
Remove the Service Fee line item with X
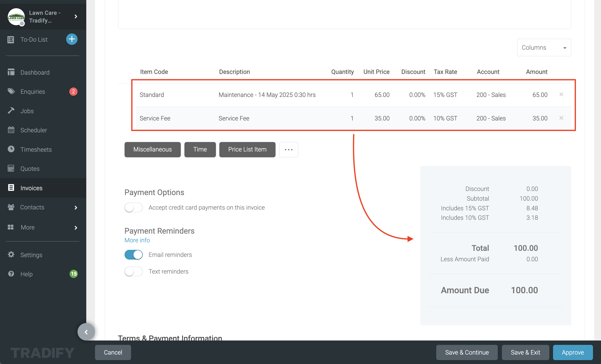tap(561, 118)
